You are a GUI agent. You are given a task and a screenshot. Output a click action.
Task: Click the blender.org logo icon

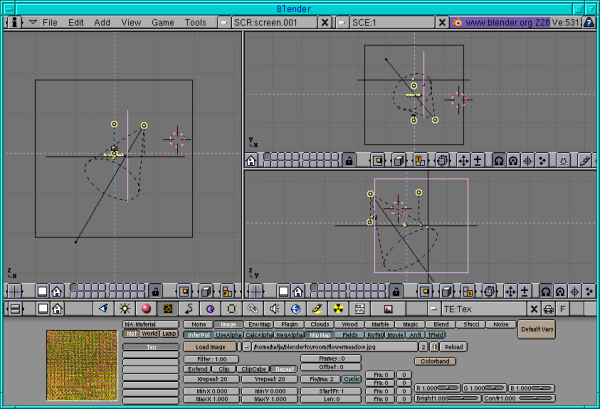tap(456, 21)
